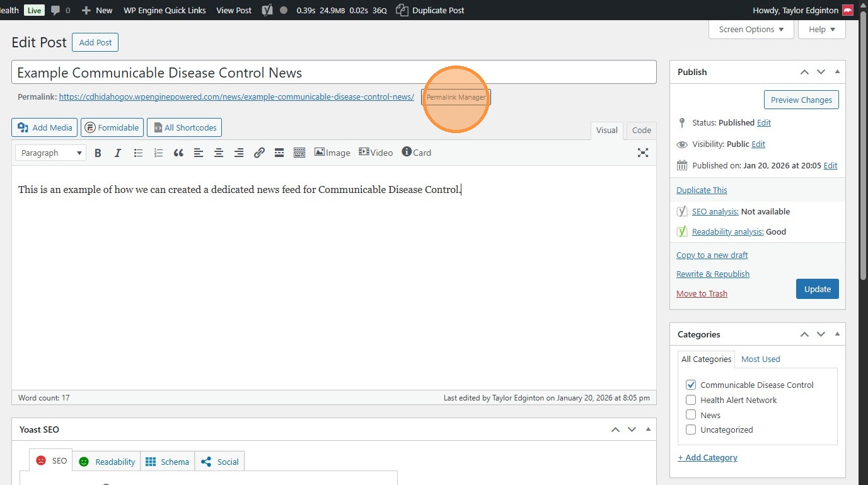Open the New content menu in admin bar

[x=97, y=10]
